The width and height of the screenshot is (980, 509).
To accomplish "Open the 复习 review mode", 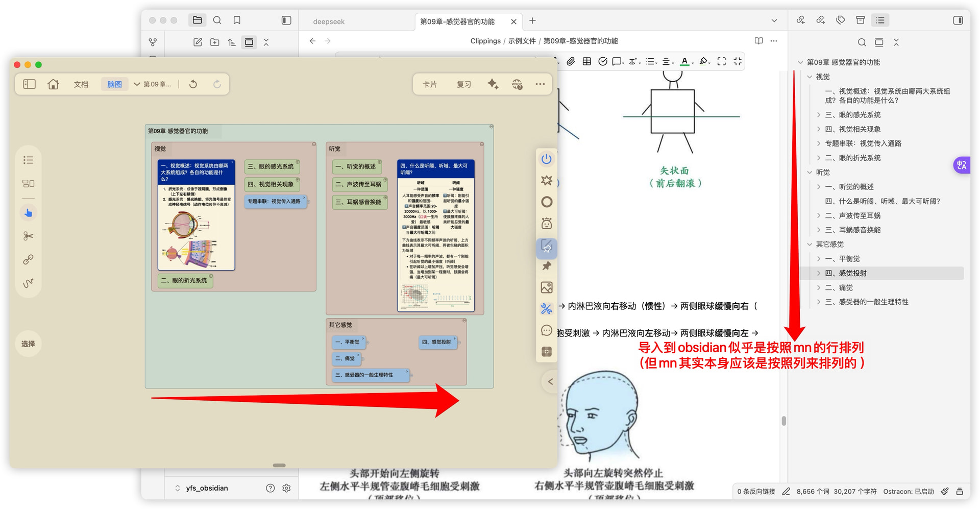I will coord(463,84).
